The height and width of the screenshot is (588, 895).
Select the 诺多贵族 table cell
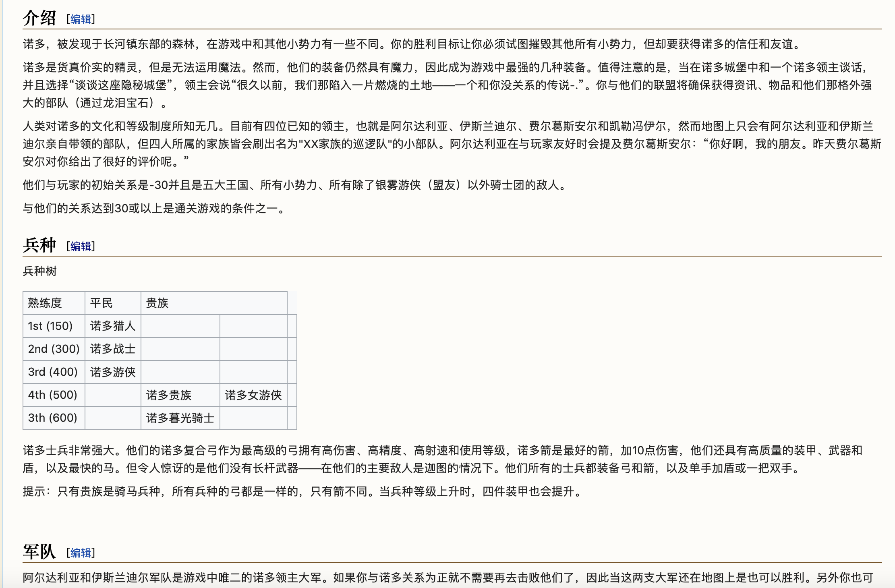pos(180,395)
